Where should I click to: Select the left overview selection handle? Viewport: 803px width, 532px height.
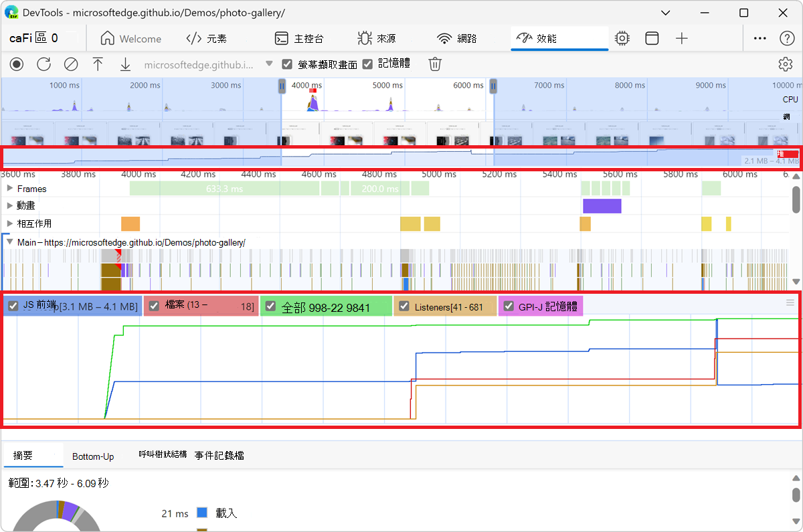[x=282, y=86]
